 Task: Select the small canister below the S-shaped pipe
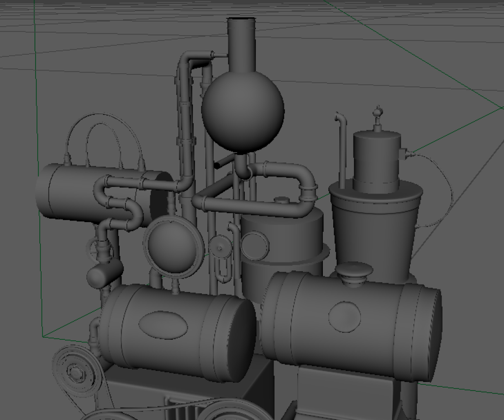[x=105, y=273]
